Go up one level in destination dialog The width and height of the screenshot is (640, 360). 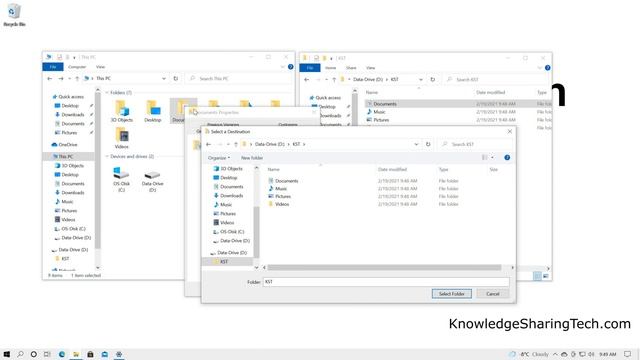[x=236, y=144]
